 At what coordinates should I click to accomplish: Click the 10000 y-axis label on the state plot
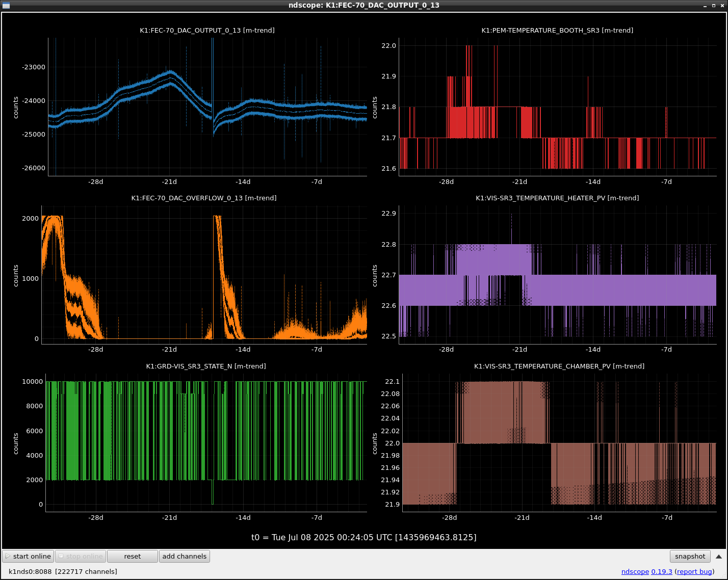click(x=33, y=382)
